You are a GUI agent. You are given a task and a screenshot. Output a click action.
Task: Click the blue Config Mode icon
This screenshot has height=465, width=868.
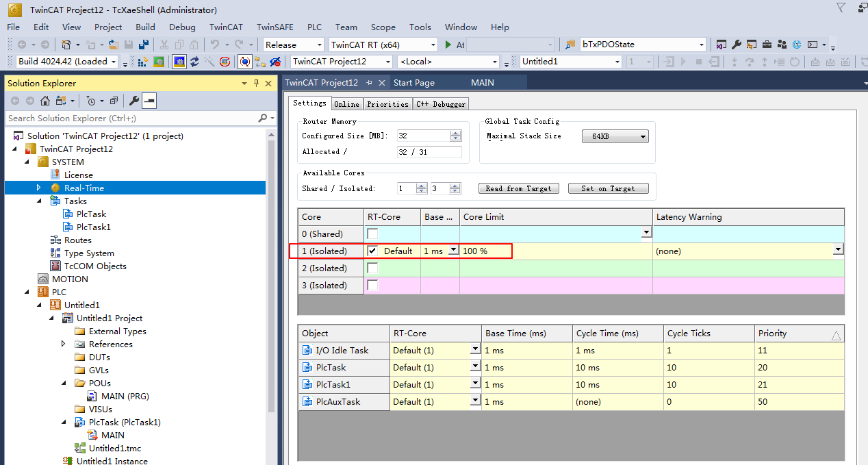179,62
